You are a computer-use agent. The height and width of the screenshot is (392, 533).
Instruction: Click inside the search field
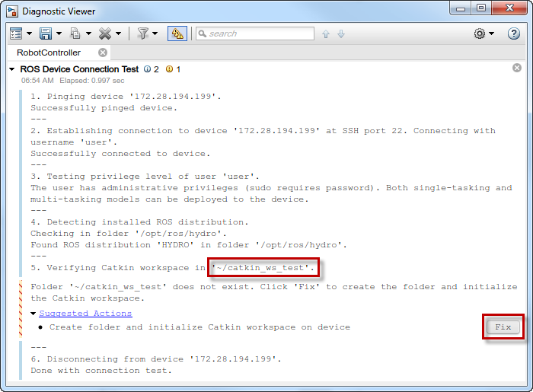pyautogui.click(x=255, y=33)
